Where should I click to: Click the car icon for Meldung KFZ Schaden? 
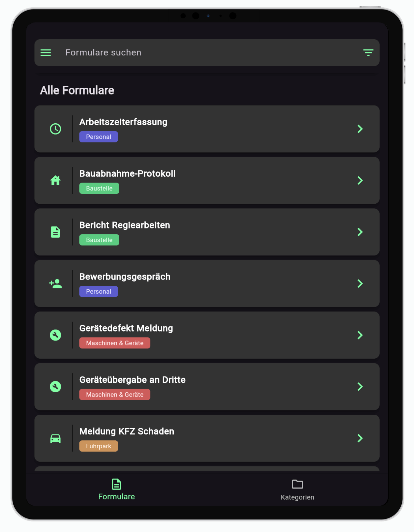point(55,438)
